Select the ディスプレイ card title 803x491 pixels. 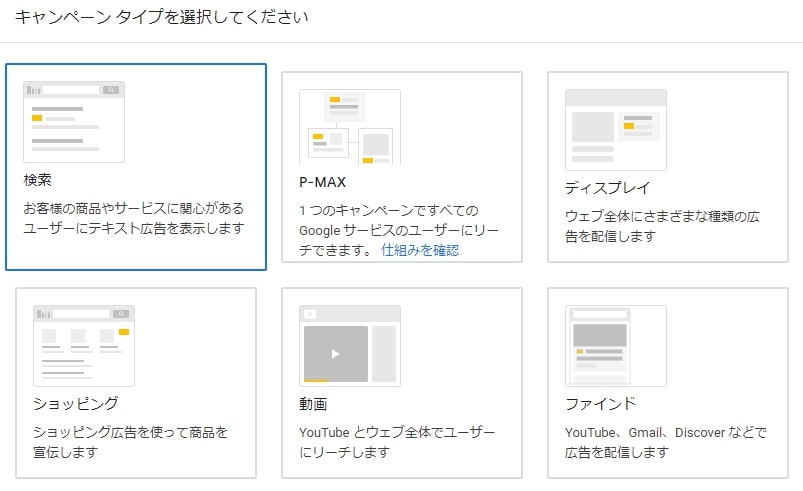tap(607, 187)
